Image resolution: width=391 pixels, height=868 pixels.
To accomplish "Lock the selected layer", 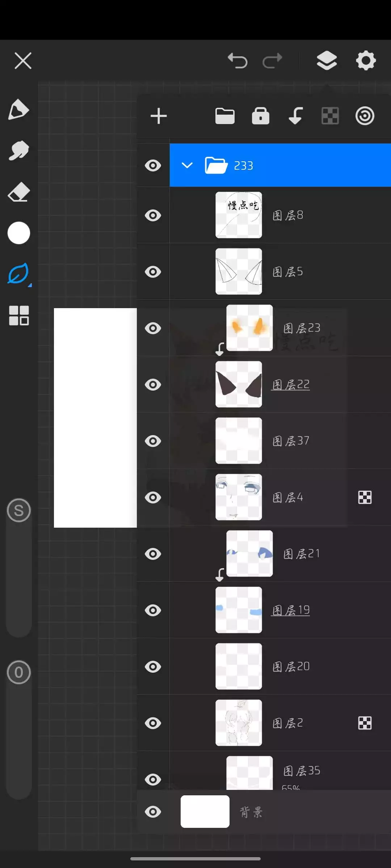I will [260, 116].
